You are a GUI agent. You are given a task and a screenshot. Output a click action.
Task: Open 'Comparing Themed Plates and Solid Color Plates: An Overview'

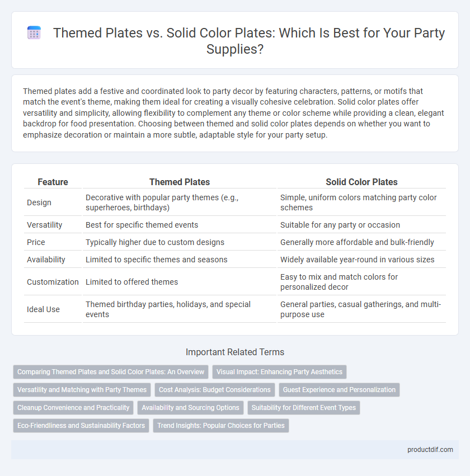111,372
